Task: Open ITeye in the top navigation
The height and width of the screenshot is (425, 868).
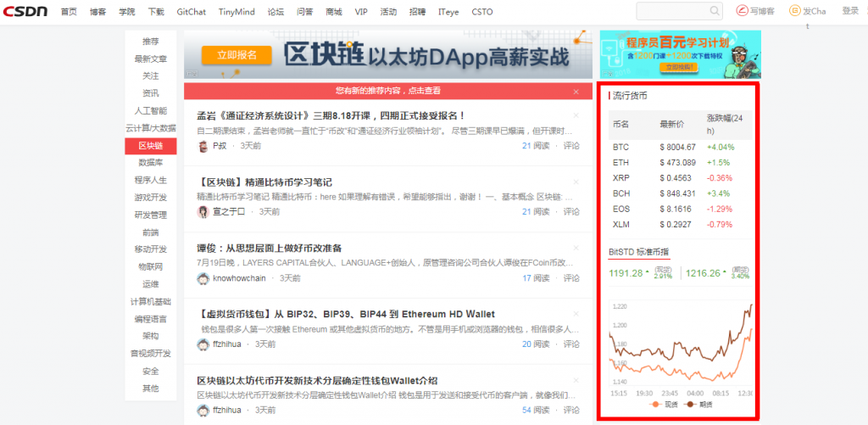Action: (x=448, y=12)
